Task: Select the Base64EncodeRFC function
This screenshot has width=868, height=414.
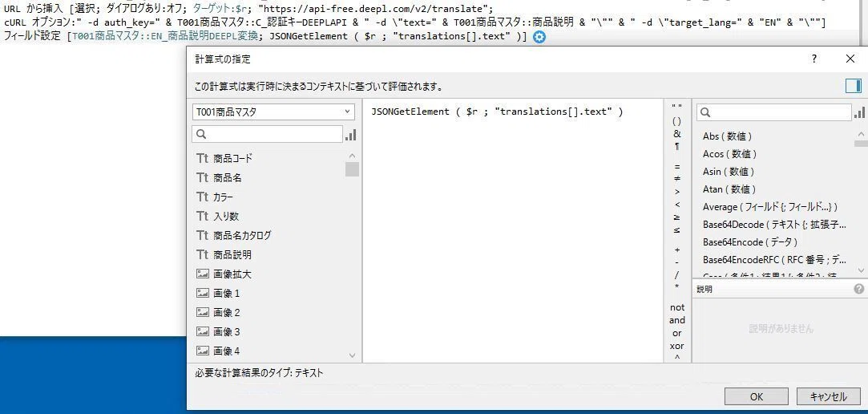Action: click(775, 259)
